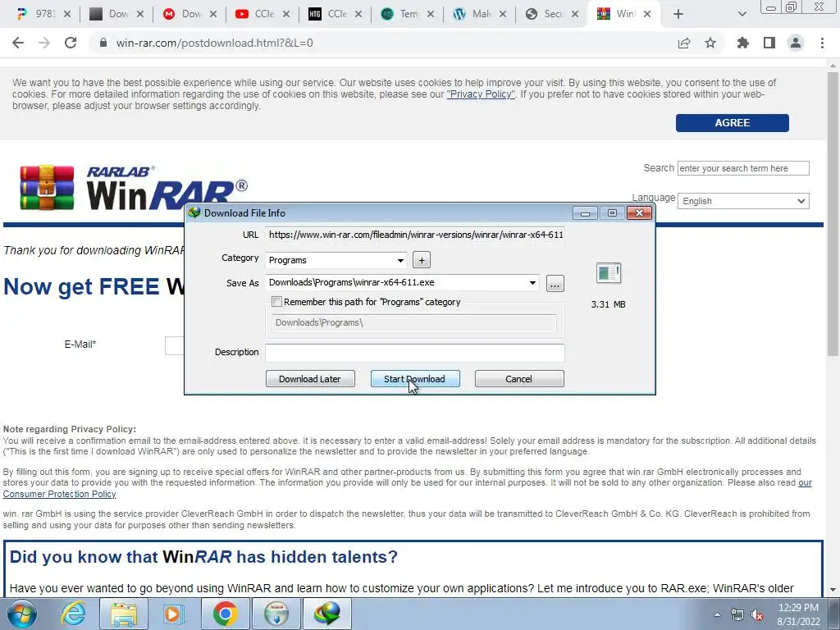Click the website search box
The image size is (840, 630).
pyautogui.click(x=743, y=168)
